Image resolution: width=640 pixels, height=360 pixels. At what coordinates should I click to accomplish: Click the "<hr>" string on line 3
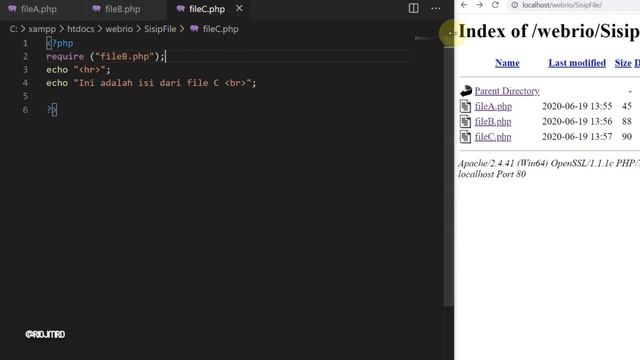[x=89, y=70]
